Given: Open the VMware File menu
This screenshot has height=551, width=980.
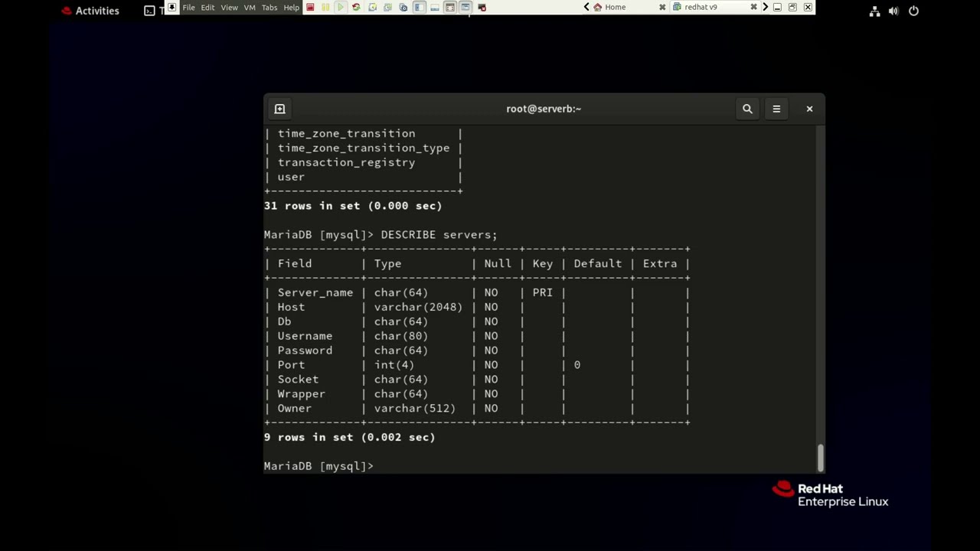Looking at the screenshot, I should pos(188,8).
